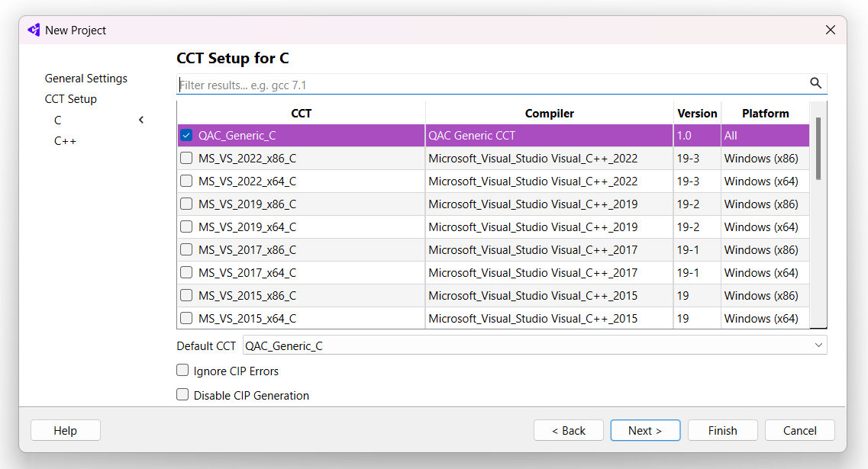Click version cell of MS_VS_2022_x86_C row
This screenshot has width=868, height=469.
pyautogui.click(x=697, y=158)
